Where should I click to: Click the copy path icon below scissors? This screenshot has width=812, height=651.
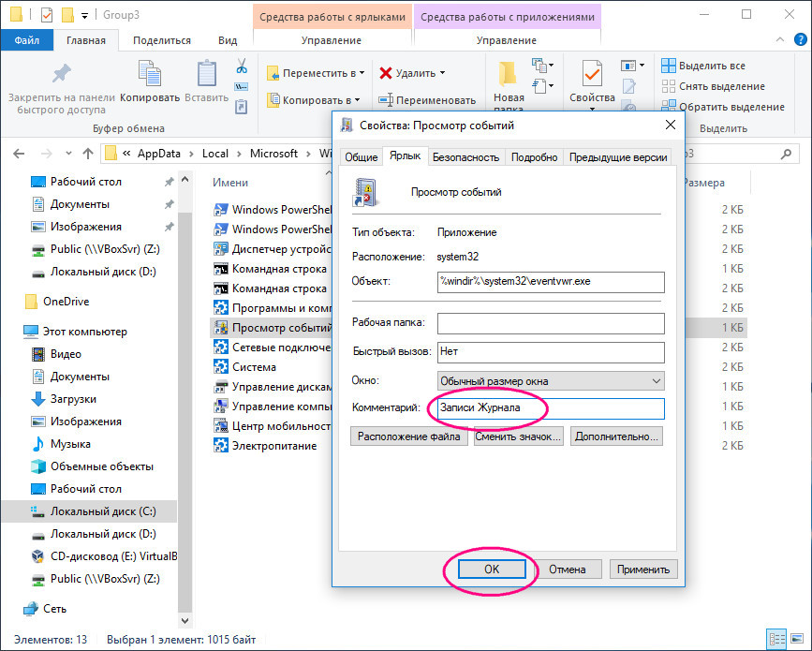click(242, 86)
